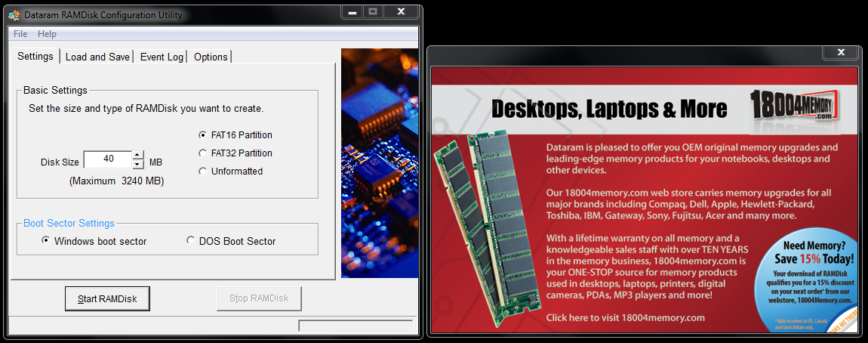Click the Desktops, Laptops & More heading
Image resolution: width=868 pixels, height=343 pixels.
click(609, 109)
